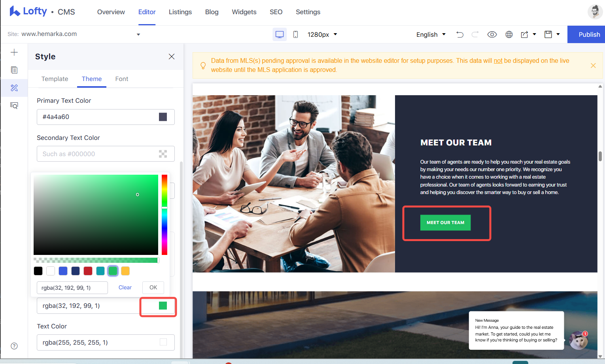Open the pages list icon in sidebar
The width and height of the screenshot is (605, 364).
point(14,70)
